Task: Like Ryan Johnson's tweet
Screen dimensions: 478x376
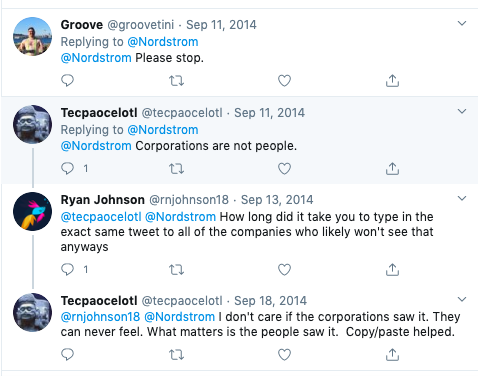Action: click(284, 269)
